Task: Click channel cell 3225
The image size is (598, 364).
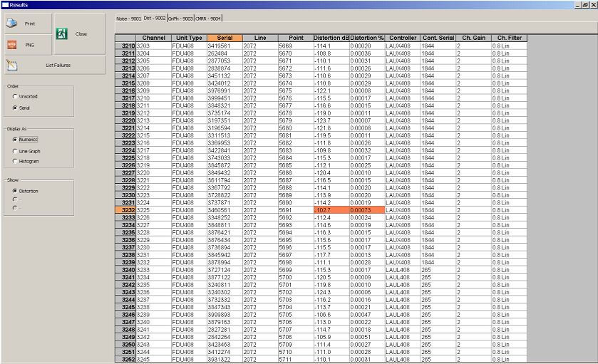Action: click(153, 210)
